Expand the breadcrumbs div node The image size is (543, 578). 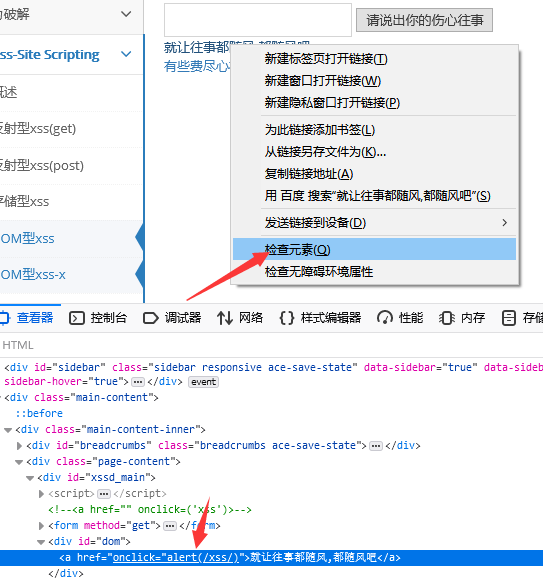[19, 446]
